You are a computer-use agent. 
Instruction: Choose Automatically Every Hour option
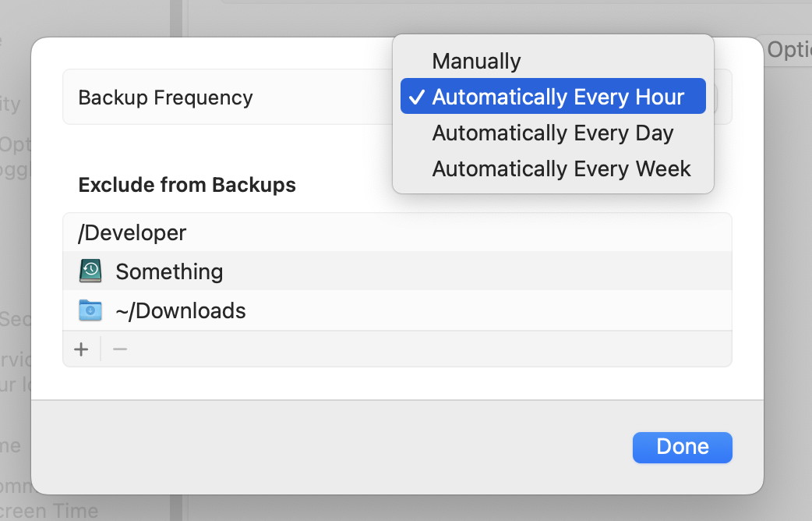(558, 97)
